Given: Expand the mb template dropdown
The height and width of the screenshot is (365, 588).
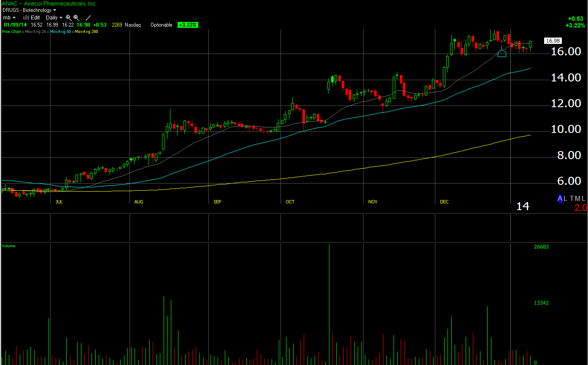Looking at the screenshot, I should (9, 18).
